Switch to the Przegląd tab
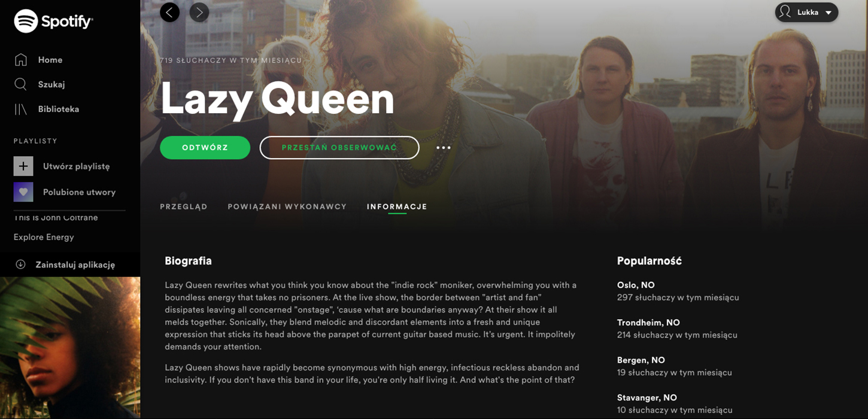Image resolution: width=868 pixels, height=419 pixels. [184, 207]
